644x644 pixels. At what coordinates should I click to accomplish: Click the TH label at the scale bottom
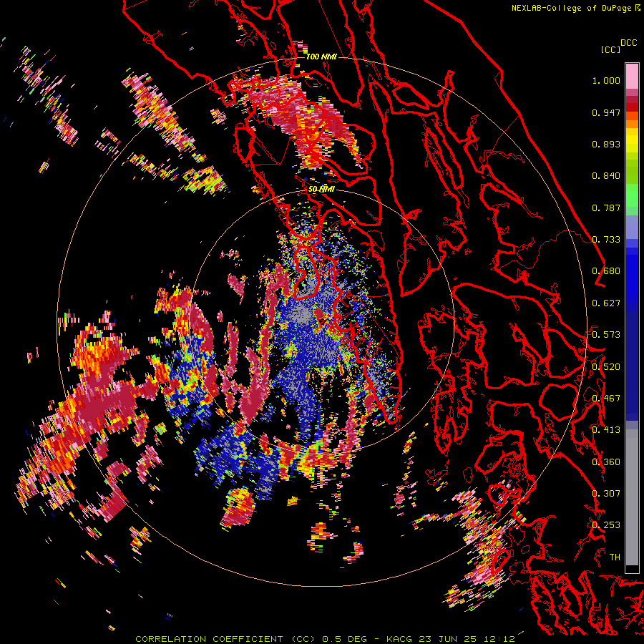[x=615, y=557]
